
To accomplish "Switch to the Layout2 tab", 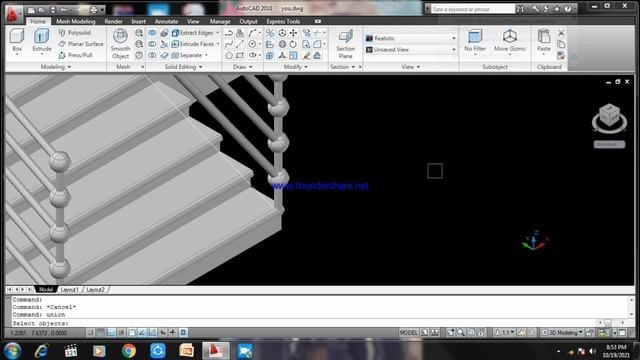I will (96, 289).
